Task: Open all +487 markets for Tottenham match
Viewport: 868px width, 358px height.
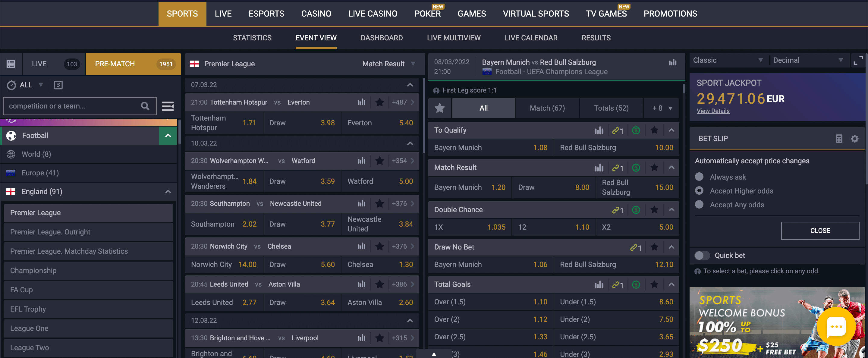Action: click(x=403, y=102)
